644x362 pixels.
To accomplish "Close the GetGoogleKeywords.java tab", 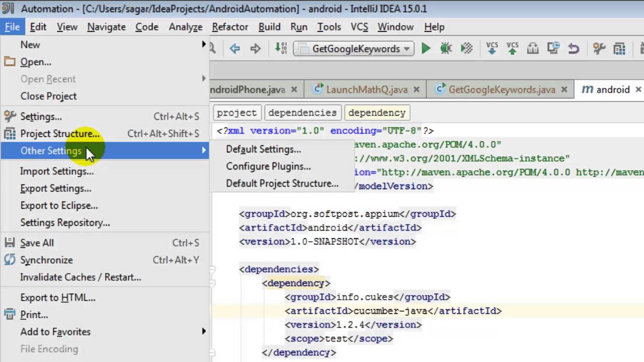I will (564, 89).
